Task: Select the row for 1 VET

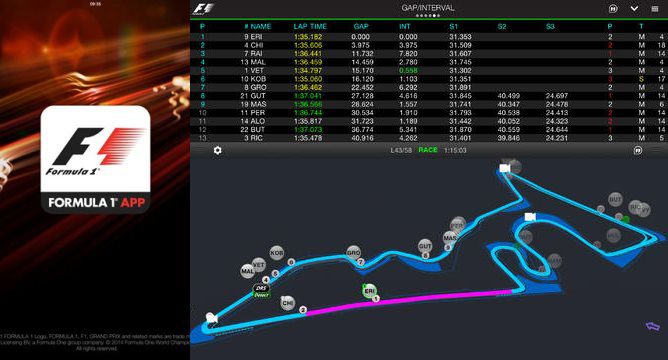Action: (429, 70)
